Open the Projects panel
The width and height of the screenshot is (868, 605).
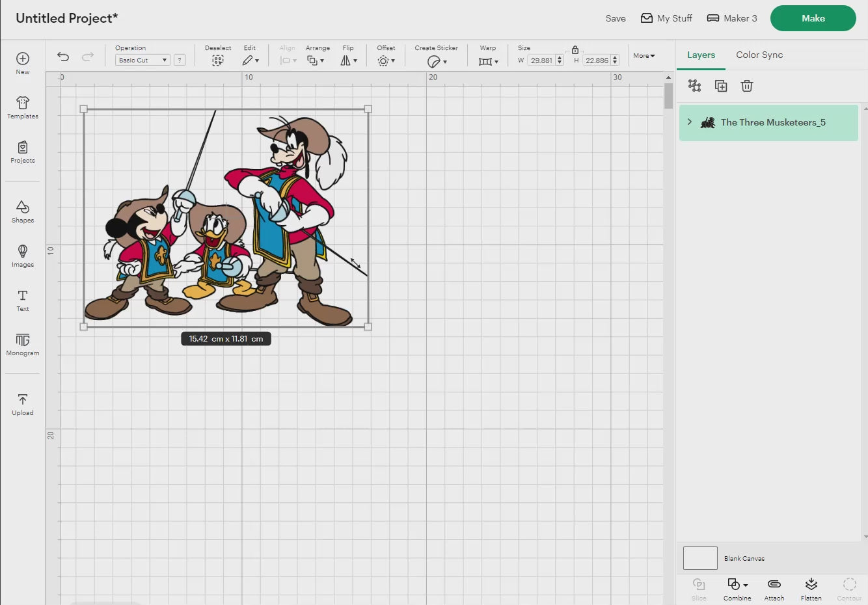[23, 152]
